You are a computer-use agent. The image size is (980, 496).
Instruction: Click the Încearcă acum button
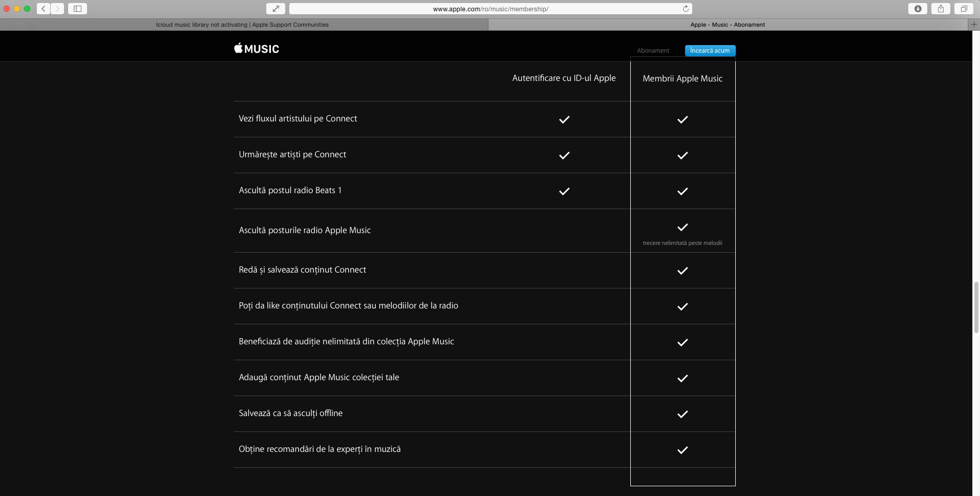pos(710,51)
